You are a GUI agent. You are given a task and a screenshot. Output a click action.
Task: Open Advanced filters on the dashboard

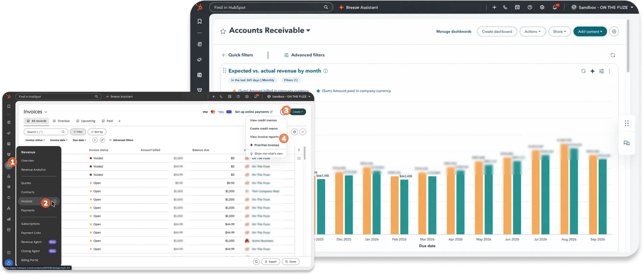pyautogui.click(x=304, y=55)
